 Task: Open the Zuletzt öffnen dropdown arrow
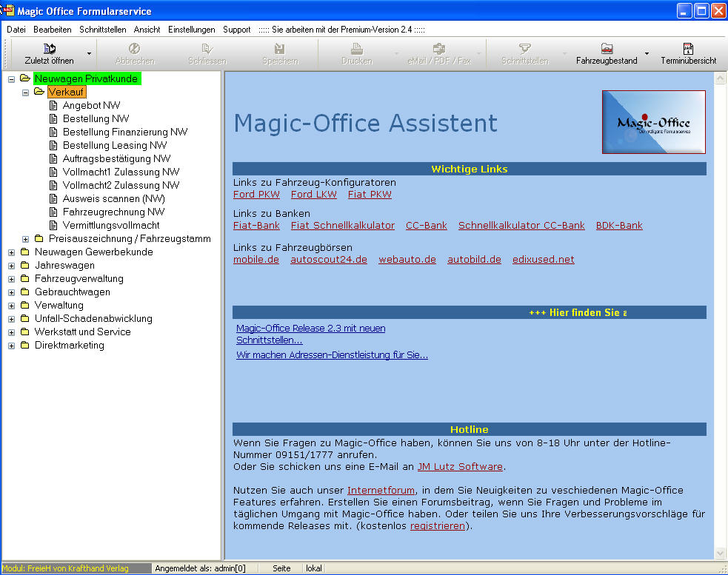pos(89,54)
